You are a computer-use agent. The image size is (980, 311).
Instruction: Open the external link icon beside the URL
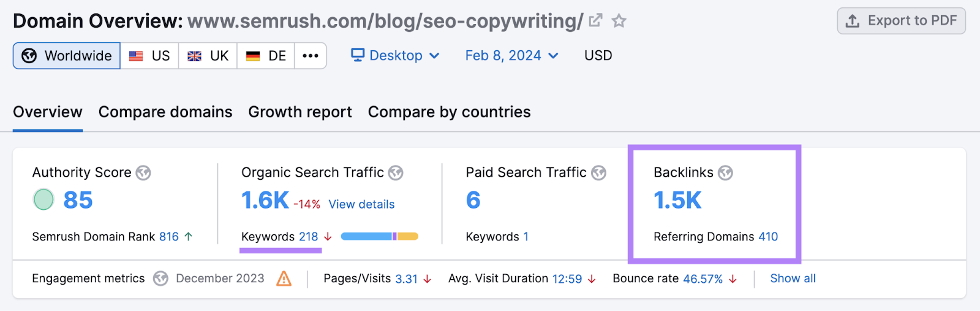595,21
